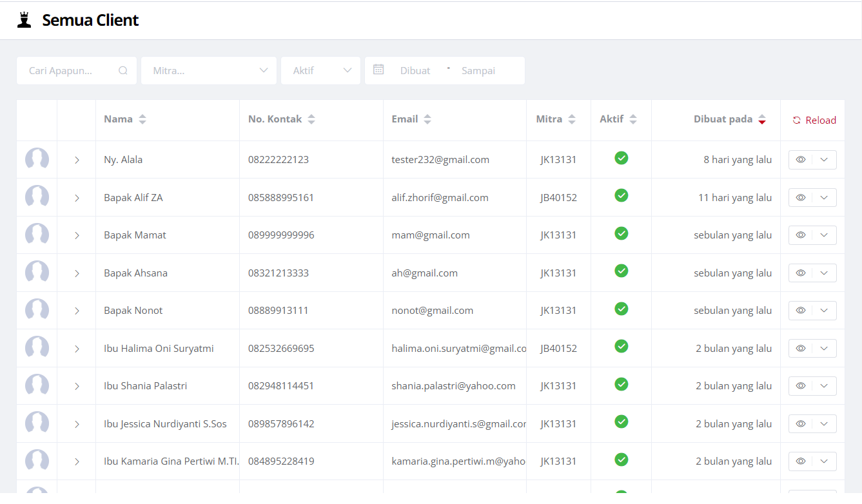Viewport: 862px width, 504px height.
Task: Click email alif.zhorif@gmail.com
Action: coord(440,198)
